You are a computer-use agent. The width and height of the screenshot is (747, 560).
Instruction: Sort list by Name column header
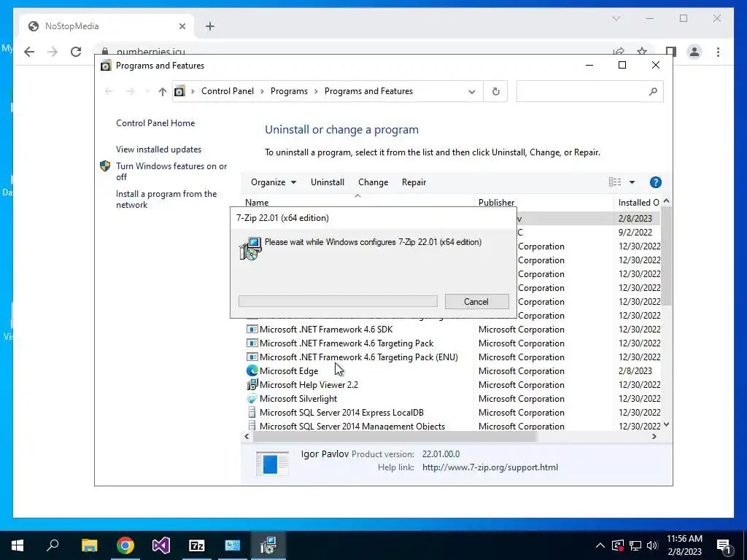pyautogui.click(x=357, y=203)
